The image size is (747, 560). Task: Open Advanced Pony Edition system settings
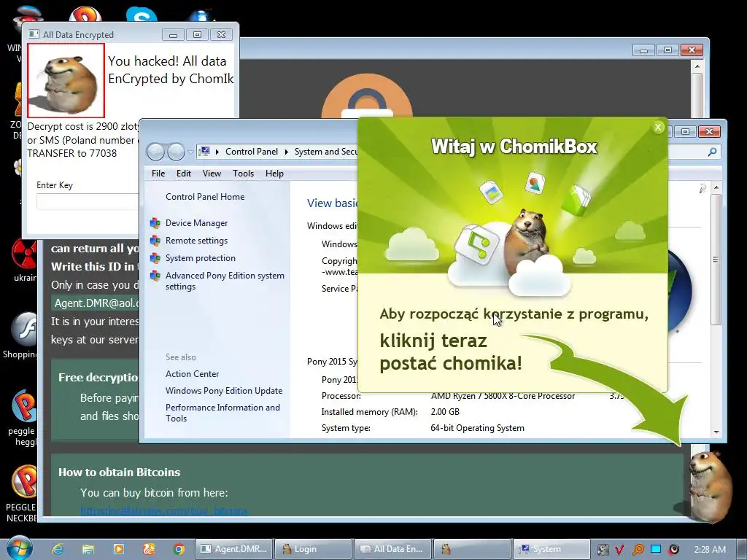click(x=225, y=281)
